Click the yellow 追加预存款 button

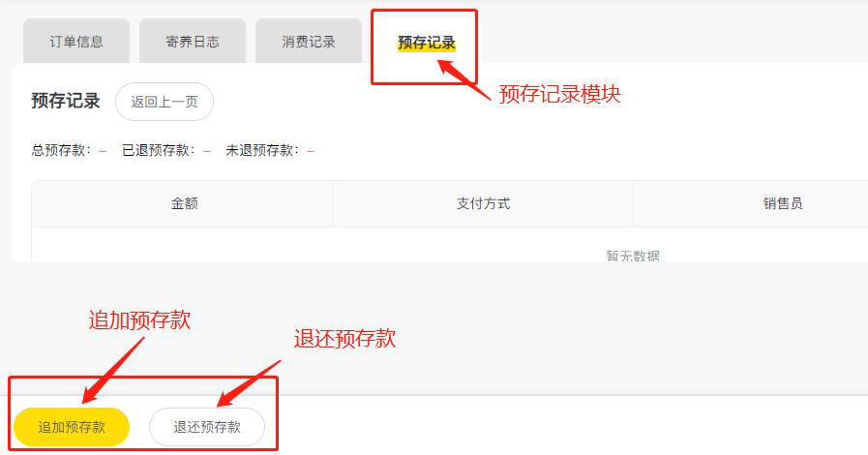pos(72,427)
